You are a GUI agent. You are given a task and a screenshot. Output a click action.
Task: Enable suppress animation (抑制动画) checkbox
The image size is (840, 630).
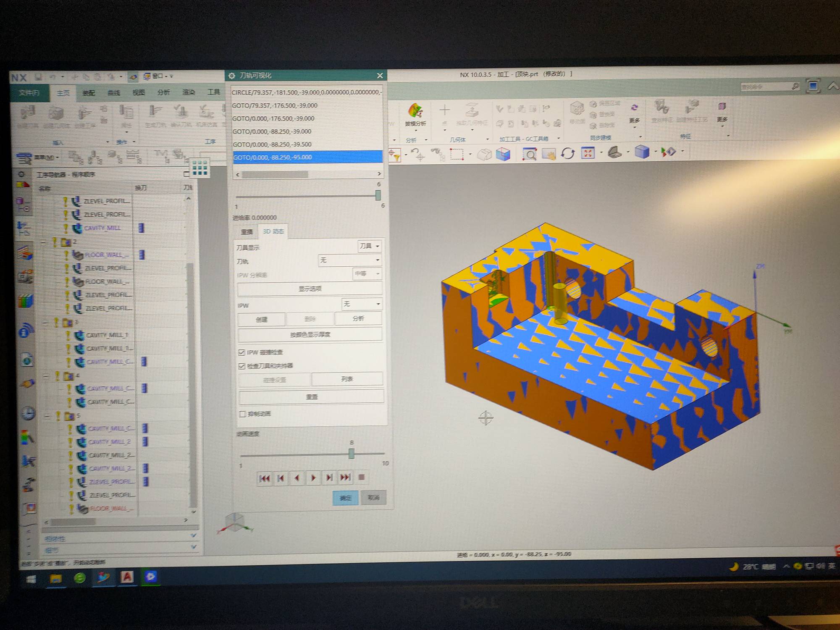[242, 414]
